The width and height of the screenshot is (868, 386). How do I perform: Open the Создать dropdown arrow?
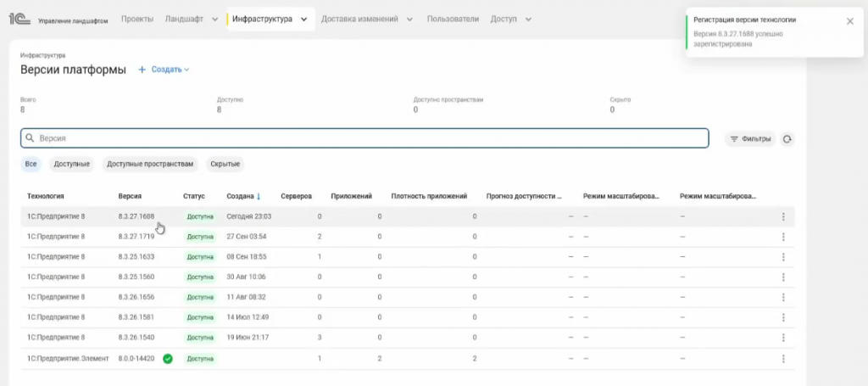click(x=186, y=70)
